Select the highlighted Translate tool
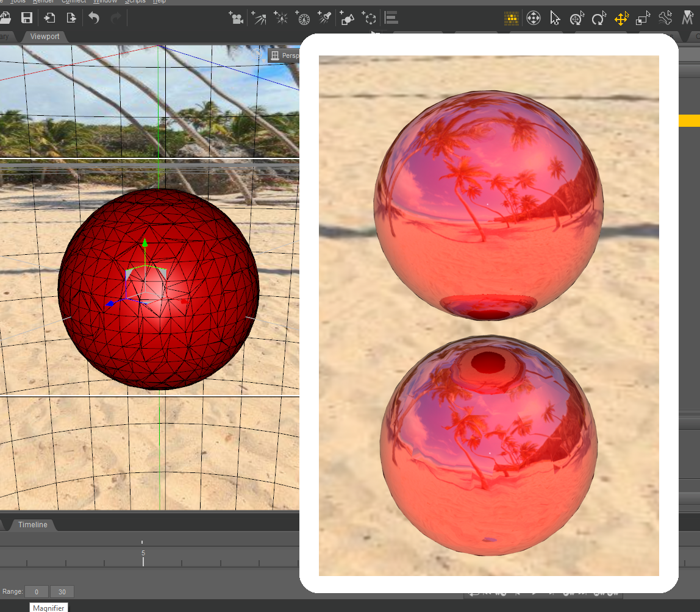 (x=621, y=18)
